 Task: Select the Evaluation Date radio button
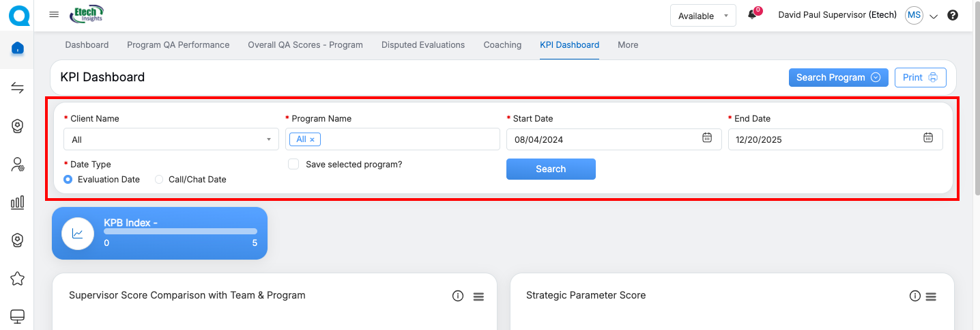68,180
